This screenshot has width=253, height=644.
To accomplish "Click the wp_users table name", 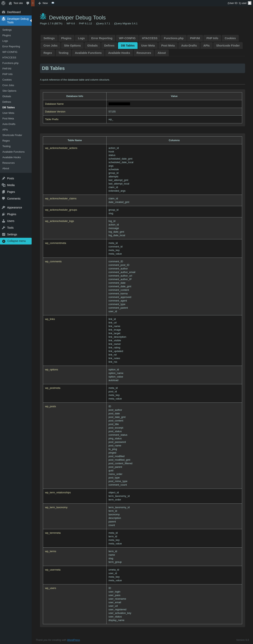I will 50,588.
